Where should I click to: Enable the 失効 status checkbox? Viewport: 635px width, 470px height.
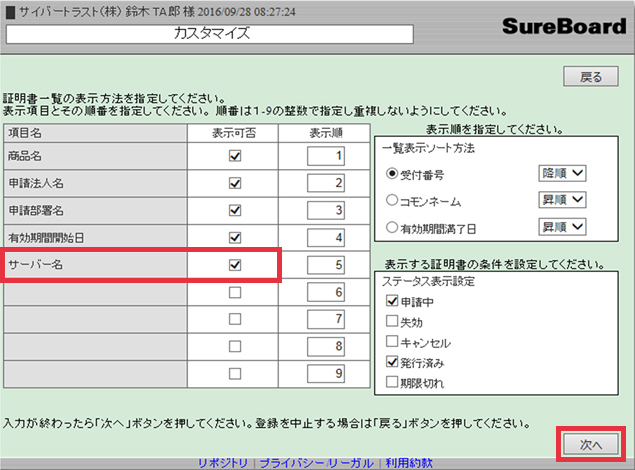pyautogui.click(x=391, y=322)
